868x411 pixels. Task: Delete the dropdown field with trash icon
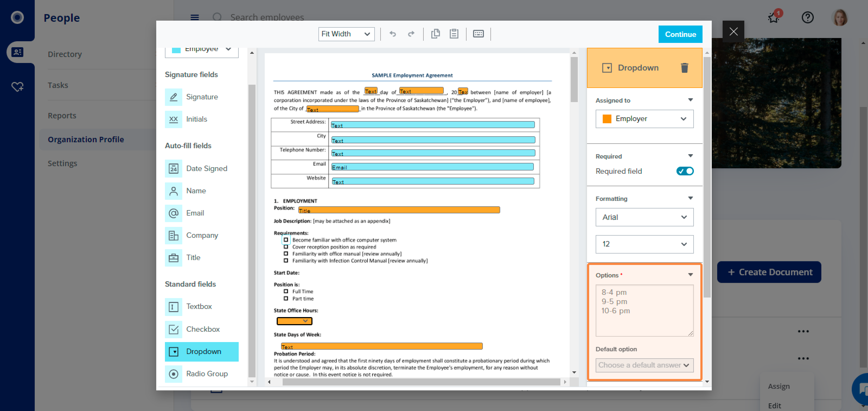684,68
